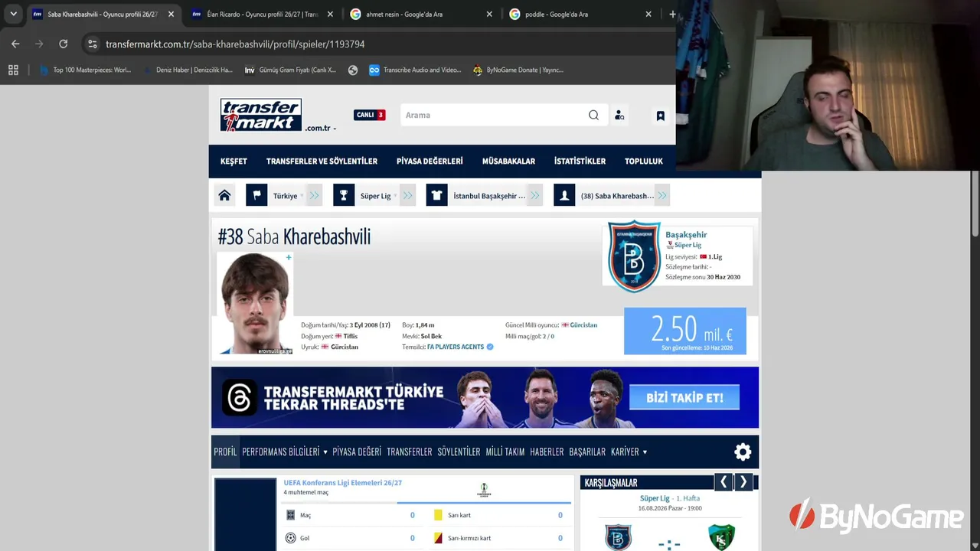Screen dimensions: 980x551
Task: Click the plus icon above player photo
Action: [289, 258]
